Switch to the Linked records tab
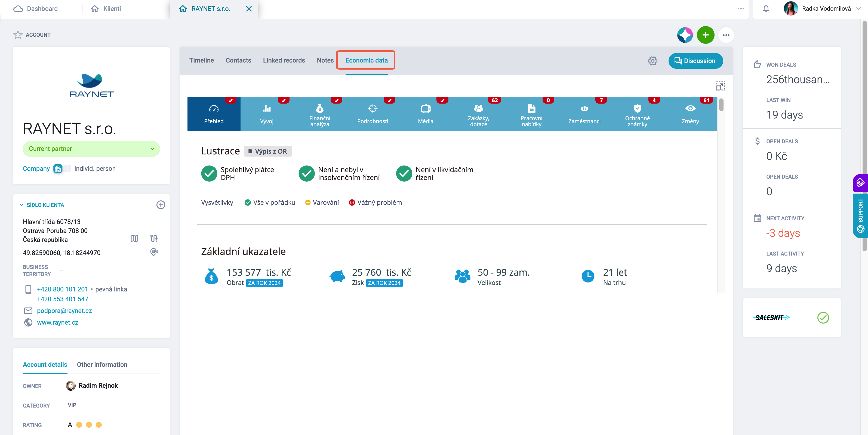Viewport: 868px width, 435px height. pyautogui.click(x=284, y=61)
